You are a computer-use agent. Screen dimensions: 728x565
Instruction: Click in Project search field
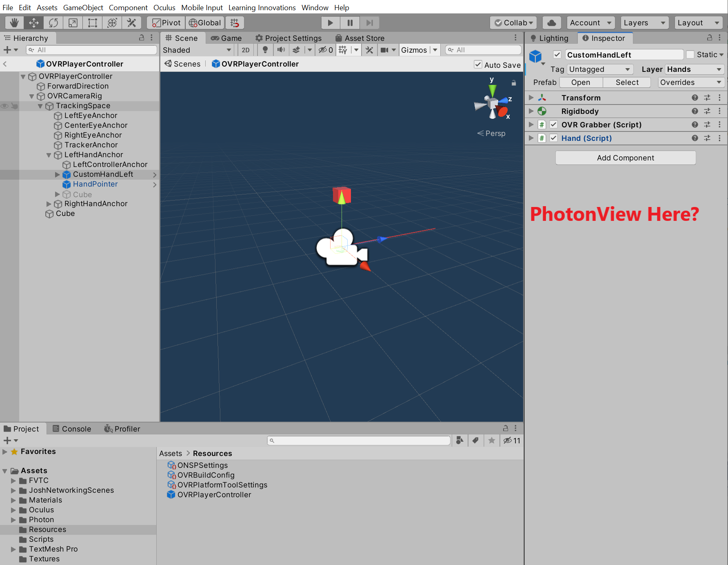[x=359, y=440]
